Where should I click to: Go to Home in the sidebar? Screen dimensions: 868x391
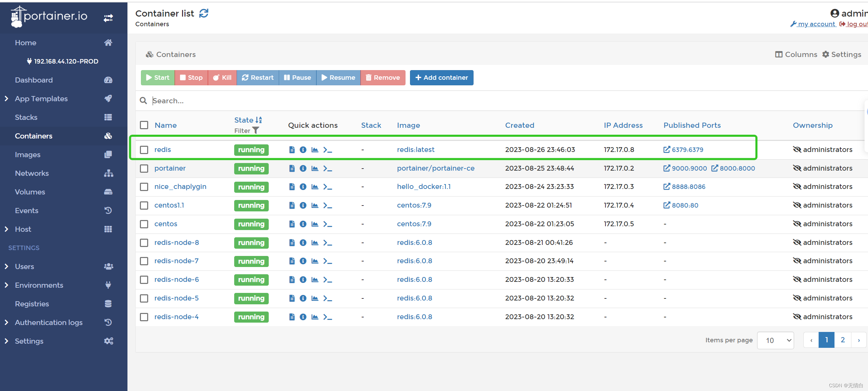26,42
